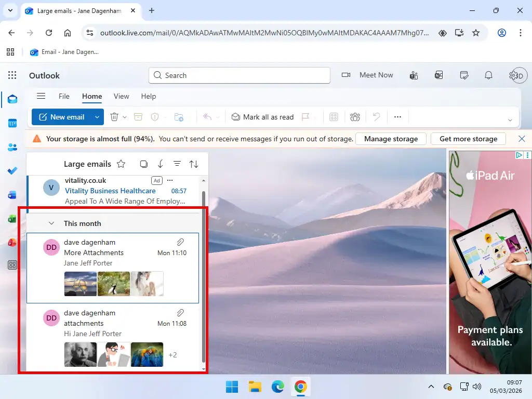The image size is (532, 399).
Task: Archive the message via the archive icon
Action: (x=138, y=117)
